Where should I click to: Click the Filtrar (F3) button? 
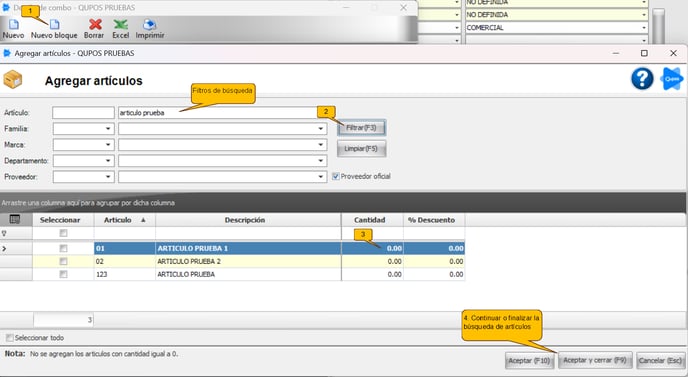362,128
